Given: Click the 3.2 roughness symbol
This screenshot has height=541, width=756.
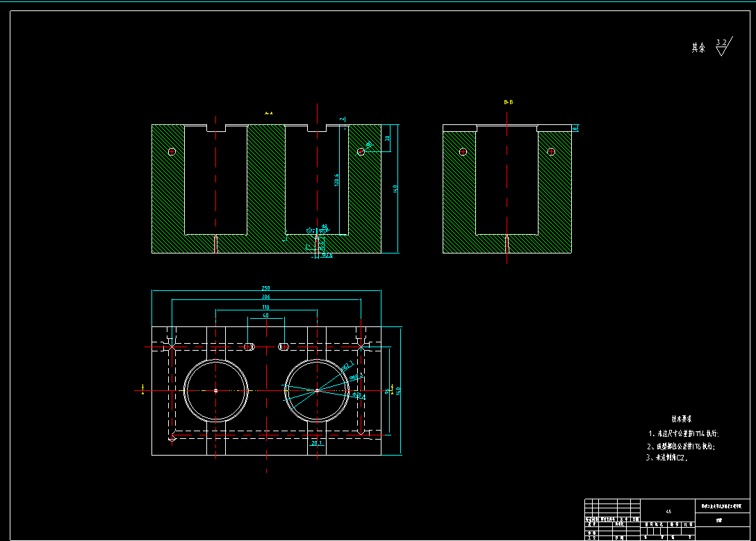Looking at the screenshot, I should 724,47.
